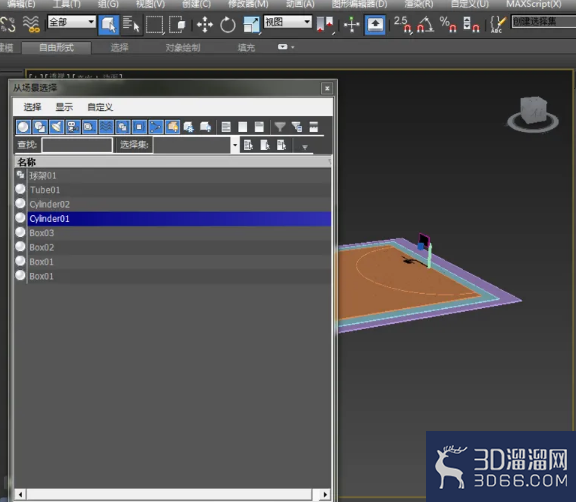Select the Box03 row
Screen dimensions: 576x502
tap(179, 233)
